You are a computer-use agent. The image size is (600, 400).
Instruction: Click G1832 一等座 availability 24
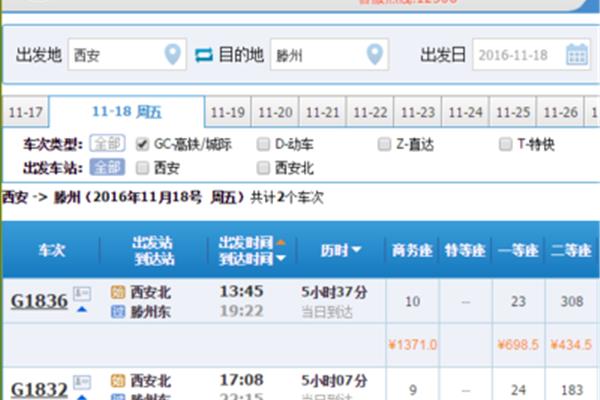coord(518,390)
